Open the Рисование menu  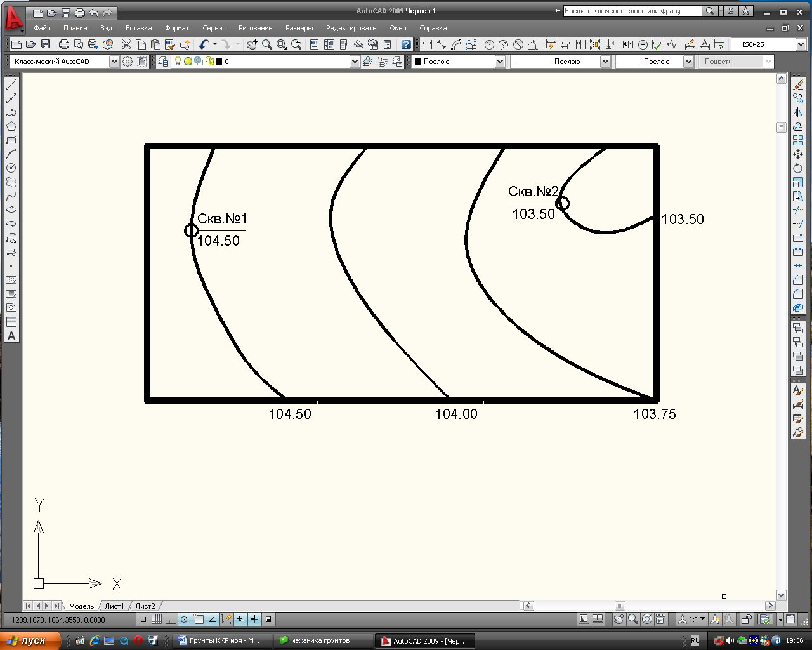(255, 28)
